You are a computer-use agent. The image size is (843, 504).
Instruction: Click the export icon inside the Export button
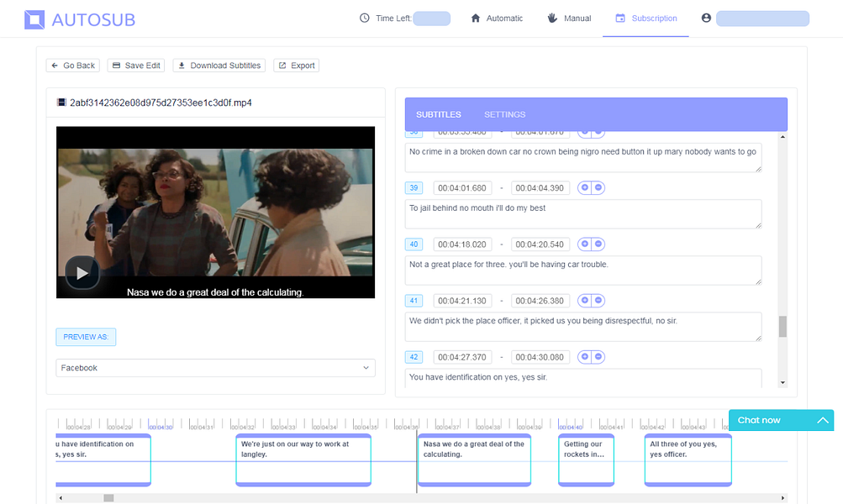coord(282,65)
